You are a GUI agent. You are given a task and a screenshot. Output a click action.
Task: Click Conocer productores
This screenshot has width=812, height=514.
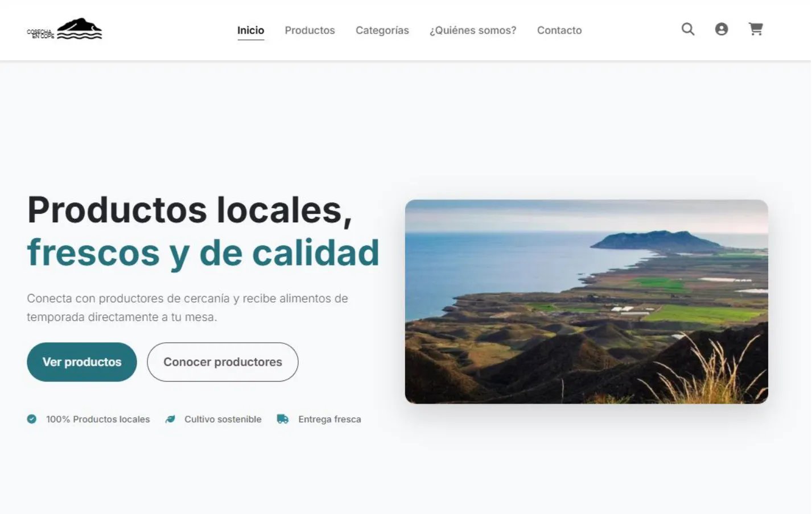pyautogui.click(x=222, y=362)
